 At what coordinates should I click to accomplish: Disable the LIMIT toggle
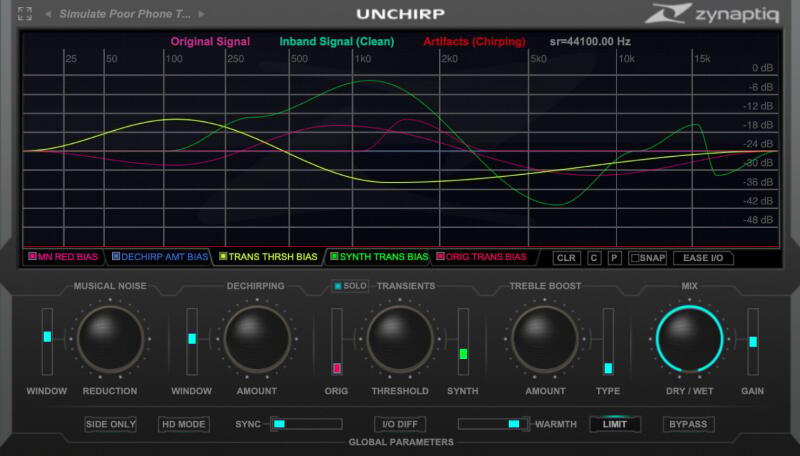pyautogui.click(x=614, y=424)
